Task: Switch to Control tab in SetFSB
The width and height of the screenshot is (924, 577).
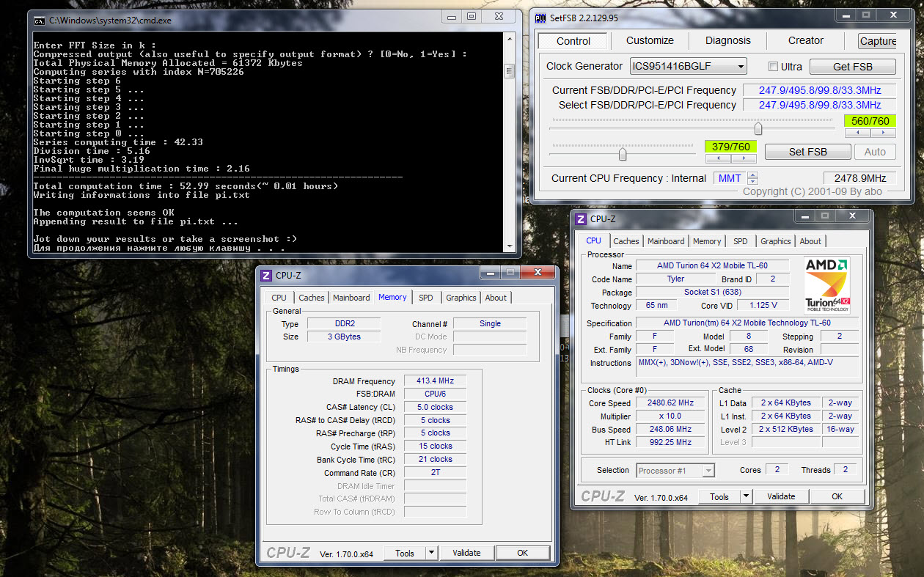Action: pyautogui.click(x=573, y=41)
